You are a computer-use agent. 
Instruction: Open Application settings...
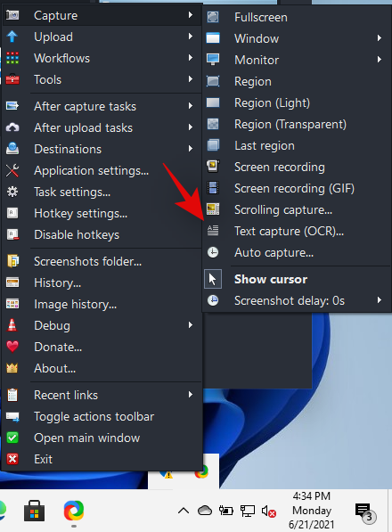coord(102,170)
